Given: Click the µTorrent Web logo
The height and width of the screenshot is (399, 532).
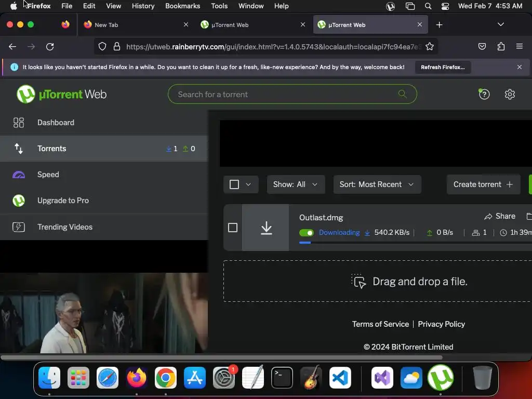Looking at the screenshot, I should coord(61,94).
